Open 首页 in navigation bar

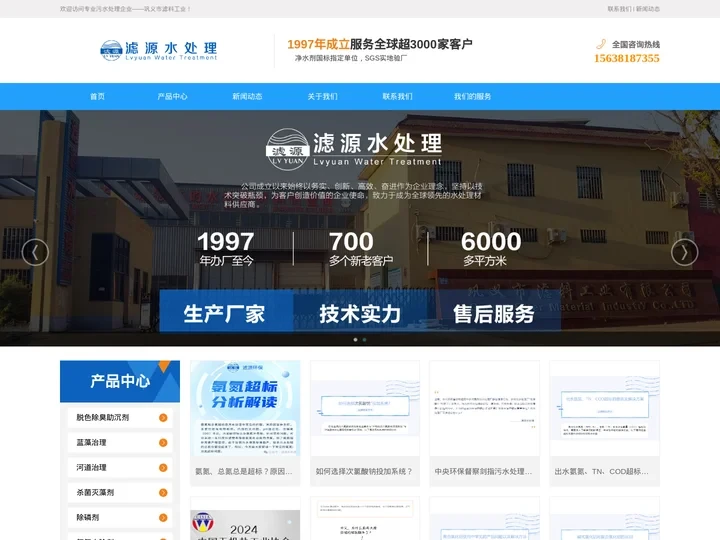[x=97, y=96]
